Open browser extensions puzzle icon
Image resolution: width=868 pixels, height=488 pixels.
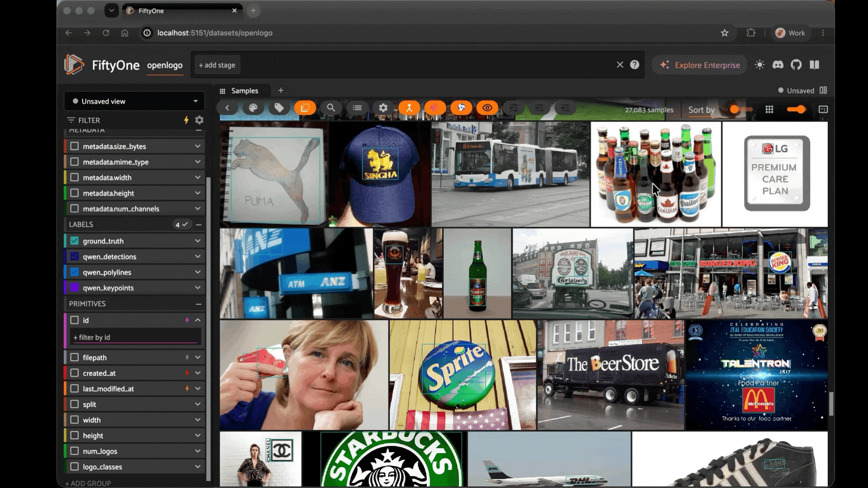[x=751, y=33]
